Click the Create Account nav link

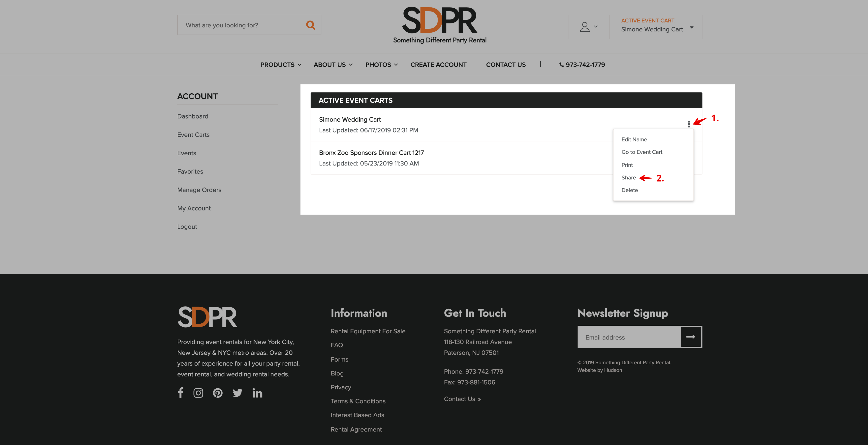[x=438, y=65]
